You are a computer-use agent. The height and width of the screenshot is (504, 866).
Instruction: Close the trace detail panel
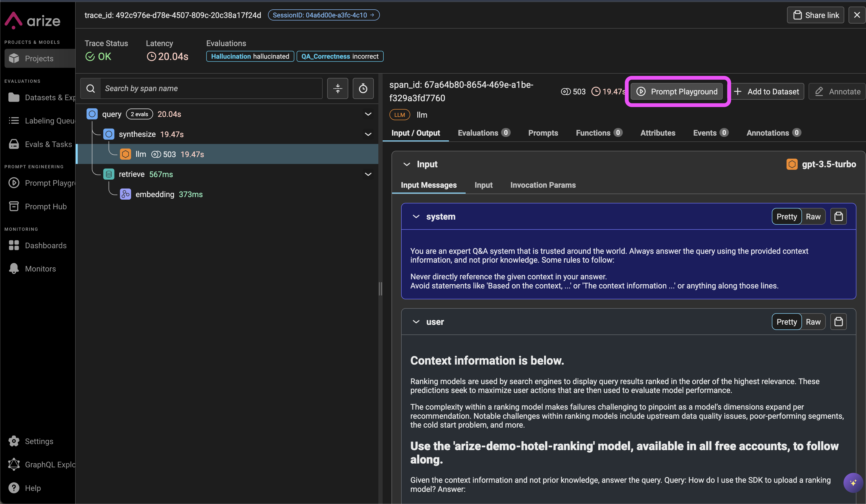click(x=857, y=15)
